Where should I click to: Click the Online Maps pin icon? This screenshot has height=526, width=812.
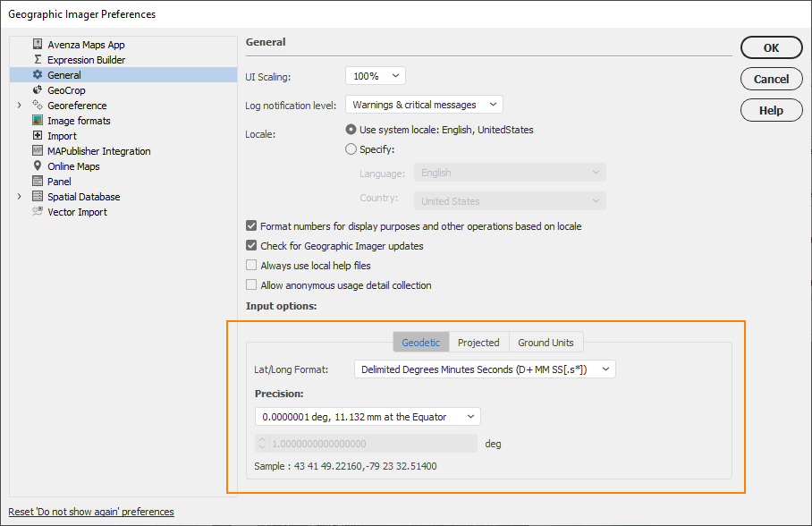click(x=38, y=165)
